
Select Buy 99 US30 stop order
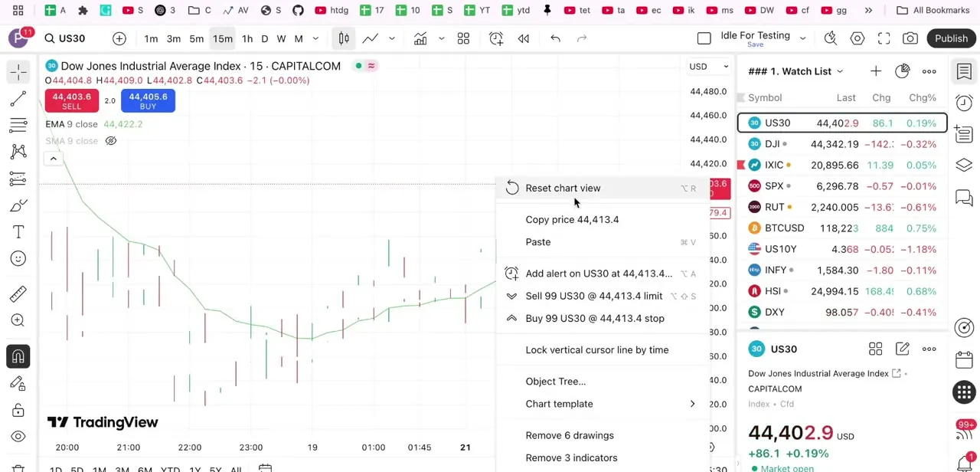pos(603,319)
